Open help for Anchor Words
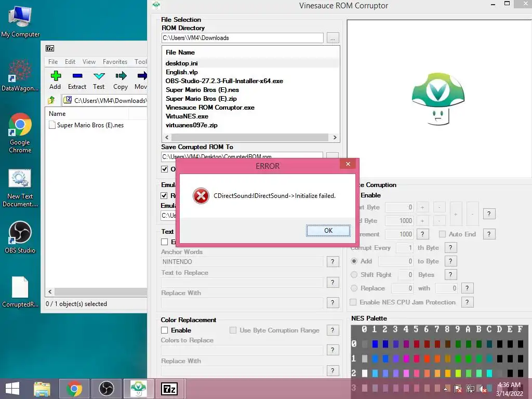The image size is (532, 399). [x=332, y=262]
